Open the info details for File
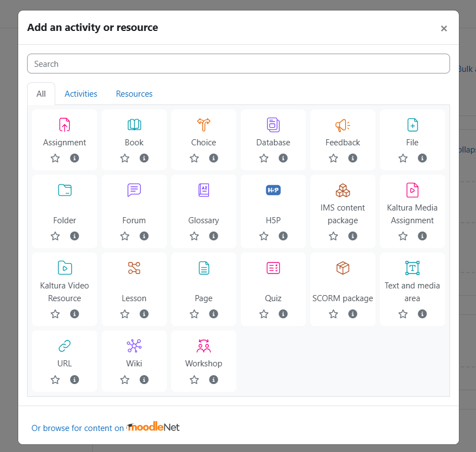The image size is (476, 452). (422, 158)
